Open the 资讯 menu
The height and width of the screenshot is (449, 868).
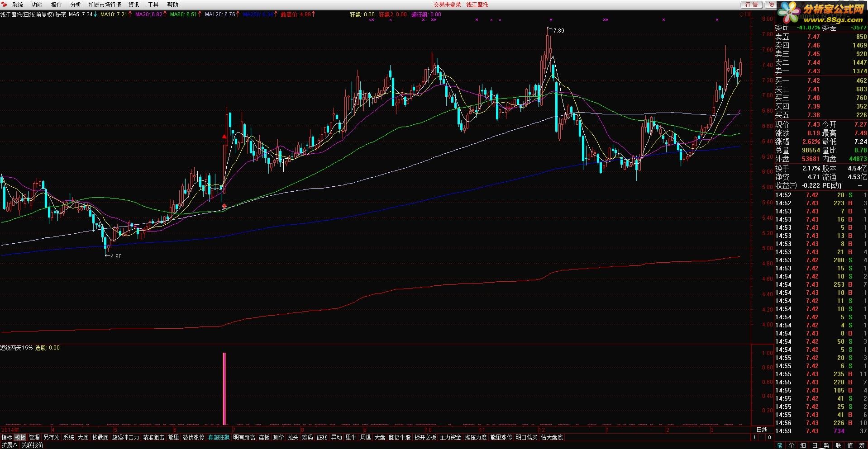pos(134,5)
